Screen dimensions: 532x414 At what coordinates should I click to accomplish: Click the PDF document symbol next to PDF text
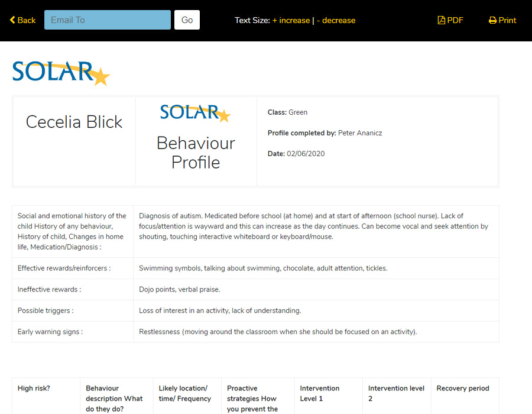click(441, 20)
